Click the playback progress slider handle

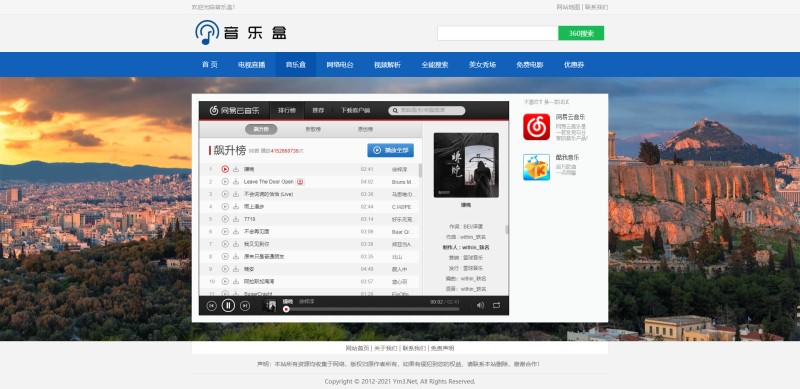[286, 309]
